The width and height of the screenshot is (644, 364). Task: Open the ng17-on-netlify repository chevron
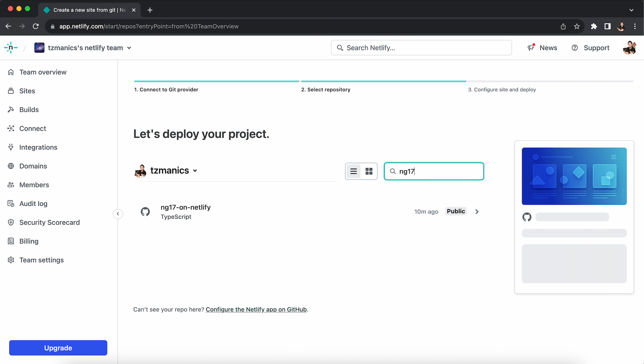pyautogui.click(x=477, y=212)
